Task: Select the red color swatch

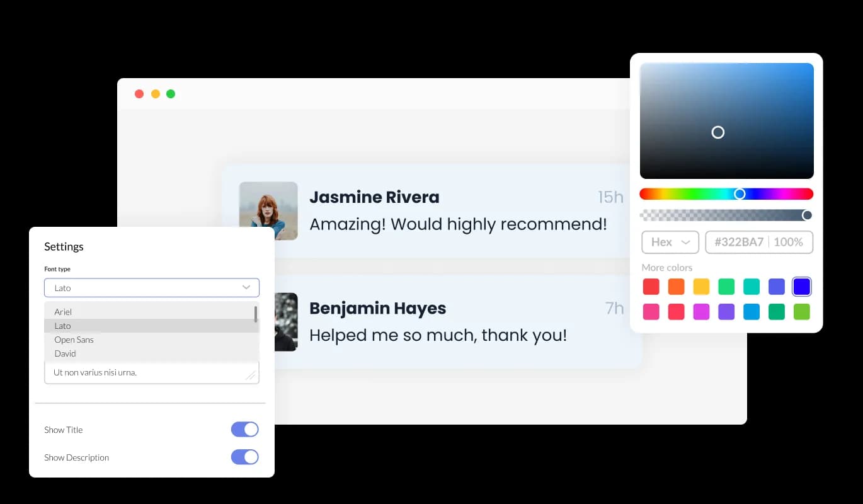Action: click(651, 287)
